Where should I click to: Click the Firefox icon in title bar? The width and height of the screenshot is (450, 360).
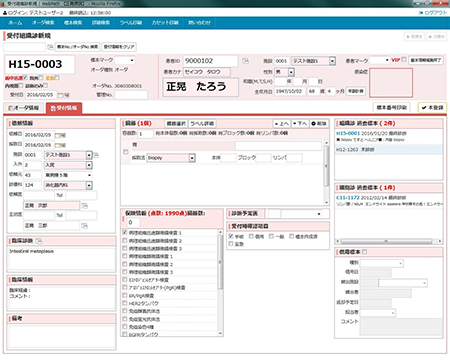click(x=4, y=3)
